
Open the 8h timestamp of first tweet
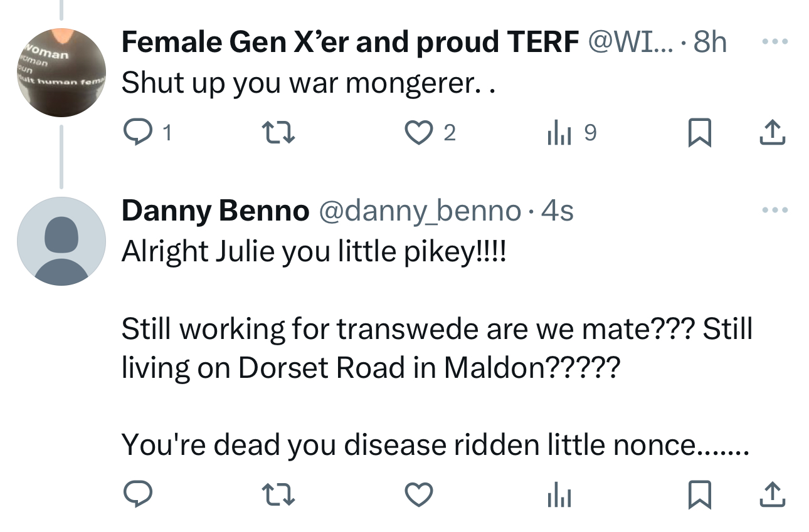click(711, 43)
